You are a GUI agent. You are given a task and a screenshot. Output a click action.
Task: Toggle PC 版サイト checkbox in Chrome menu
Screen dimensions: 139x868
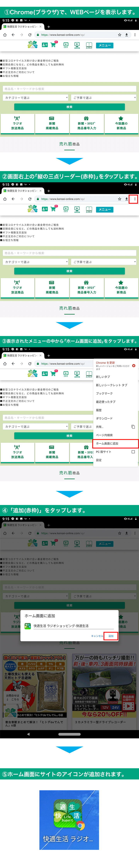click(x=133, y=452)
